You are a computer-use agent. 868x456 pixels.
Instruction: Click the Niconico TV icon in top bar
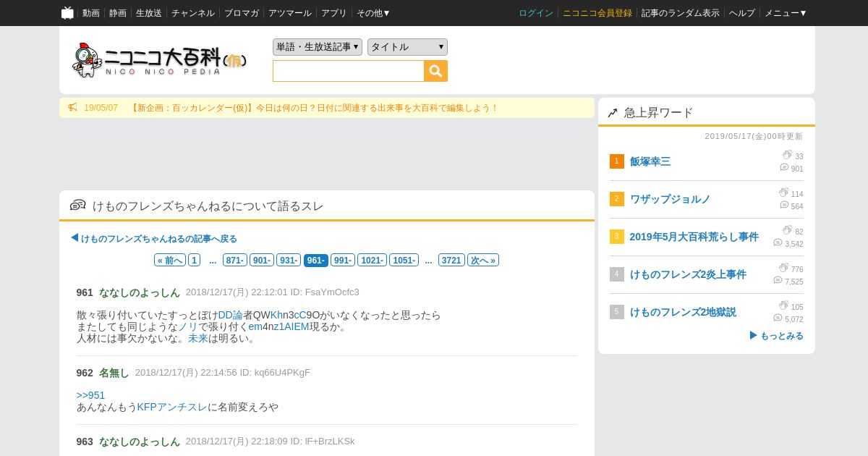tap(67, 12)
